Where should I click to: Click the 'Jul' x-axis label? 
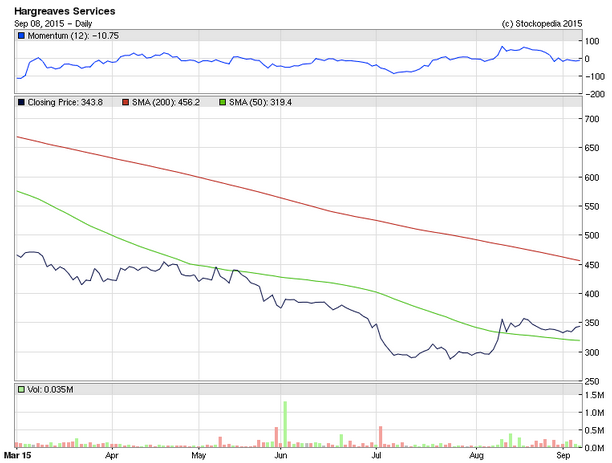coord(376,456)
